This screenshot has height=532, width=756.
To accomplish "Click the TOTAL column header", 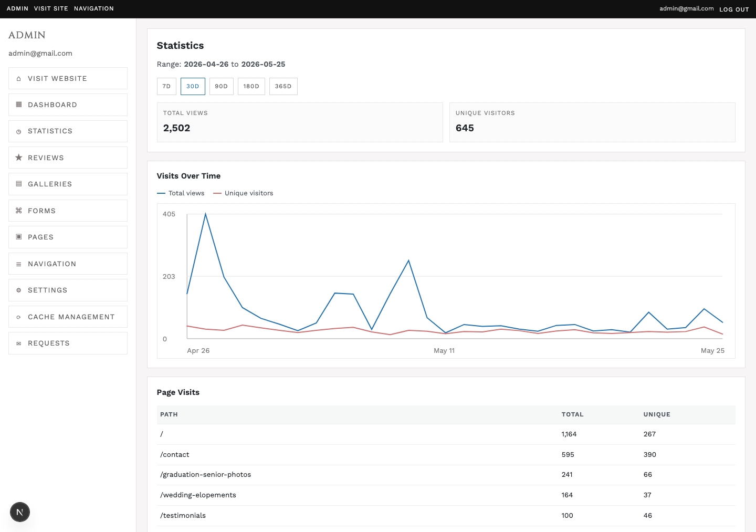I will [x=572, y=414].
